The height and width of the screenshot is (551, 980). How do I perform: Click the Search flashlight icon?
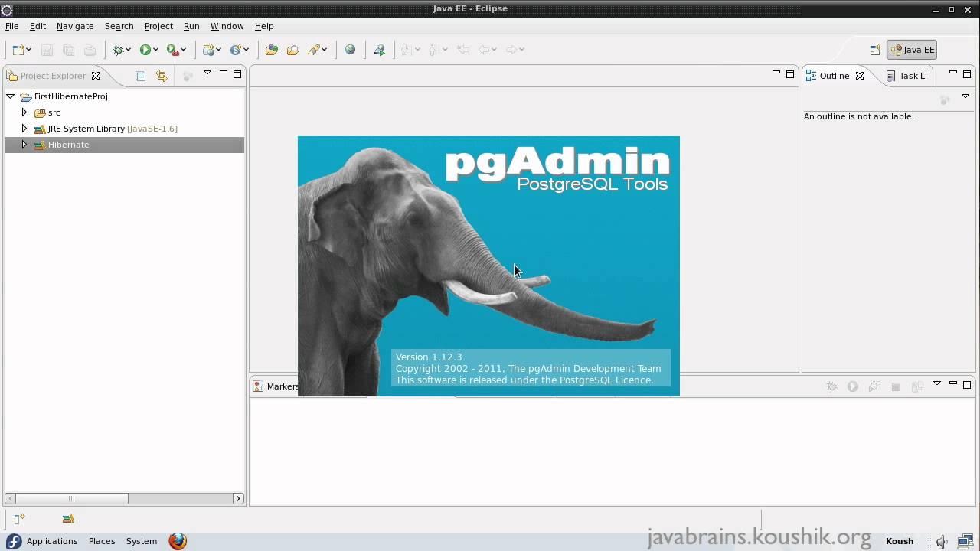(x=314, y=50)
